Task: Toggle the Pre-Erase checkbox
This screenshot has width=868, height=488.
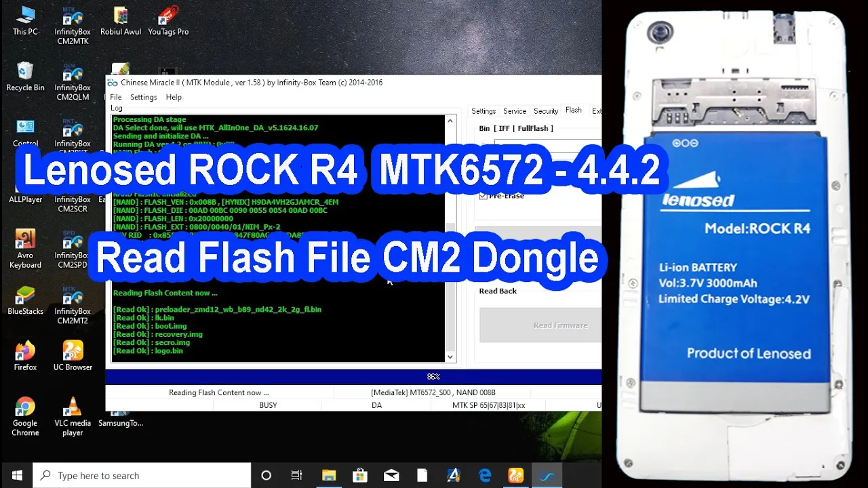Action: (x=484, y=196)
